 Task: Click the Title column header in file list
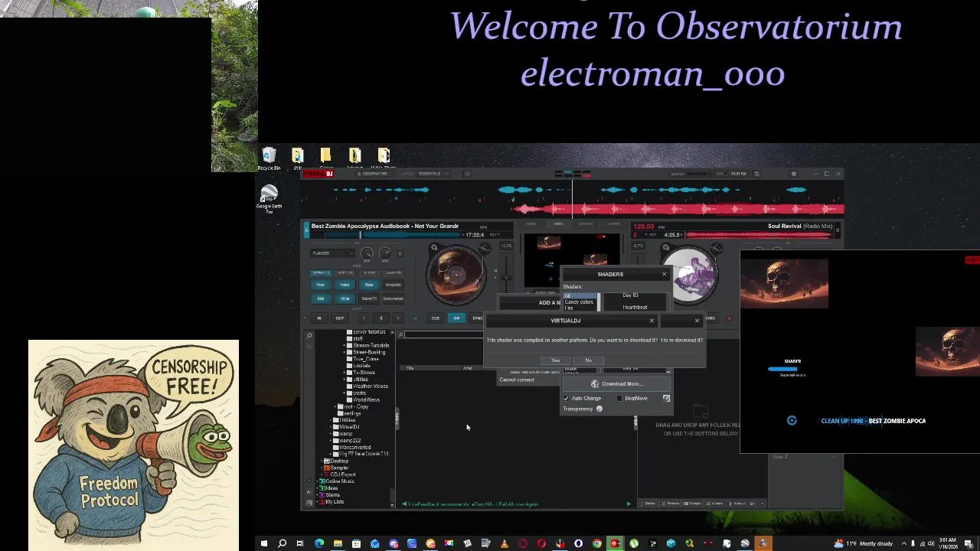[410, 369]
